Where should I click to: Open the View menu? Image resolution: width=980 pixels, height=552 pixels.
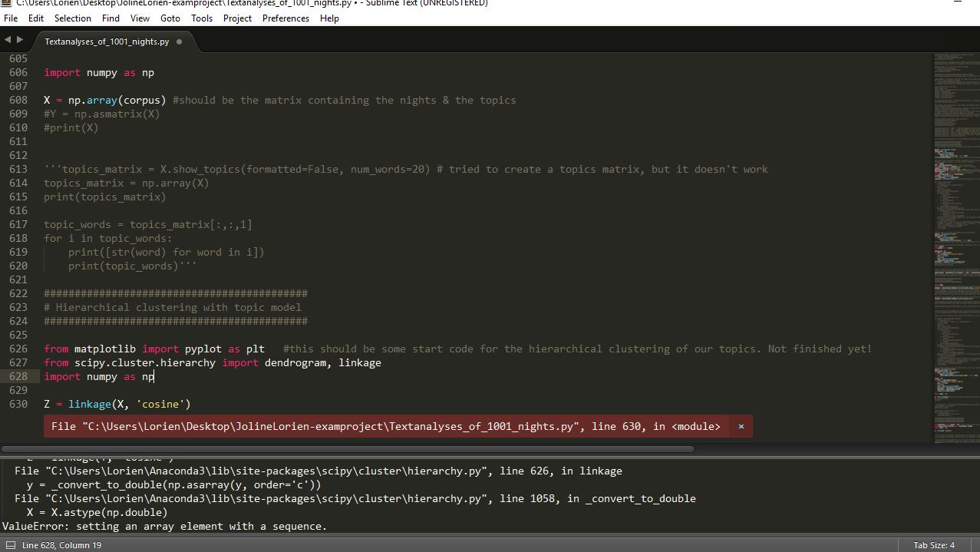pos(140,18)
